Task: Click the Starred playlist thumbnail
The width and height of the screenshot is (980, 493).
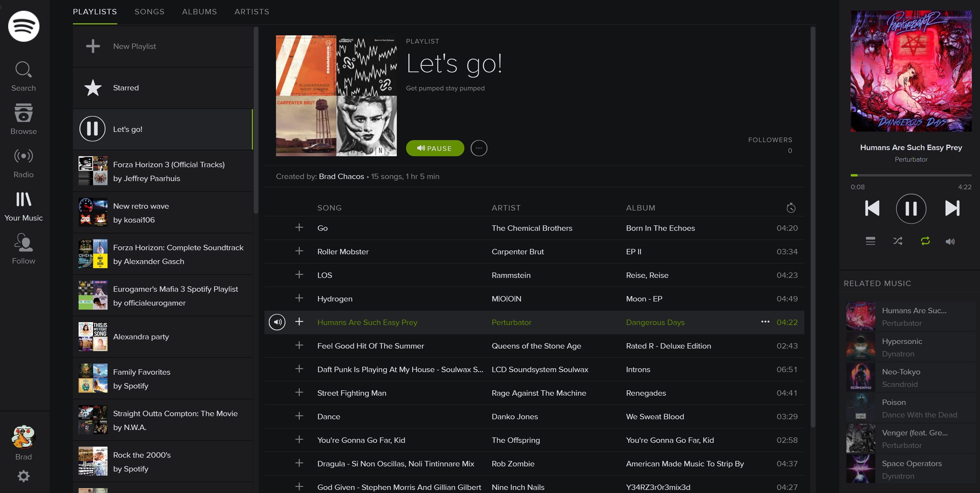Action: (92, 87)
